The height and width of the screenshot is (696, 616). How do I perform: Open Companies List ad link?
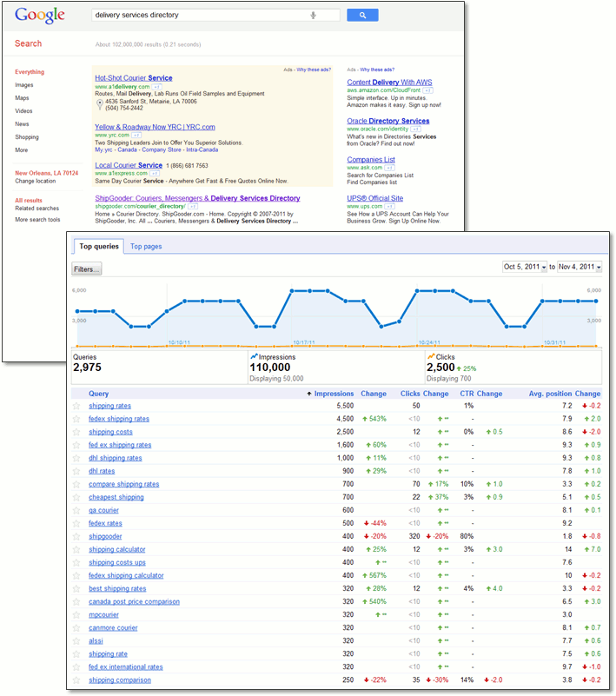click(371, 160)
